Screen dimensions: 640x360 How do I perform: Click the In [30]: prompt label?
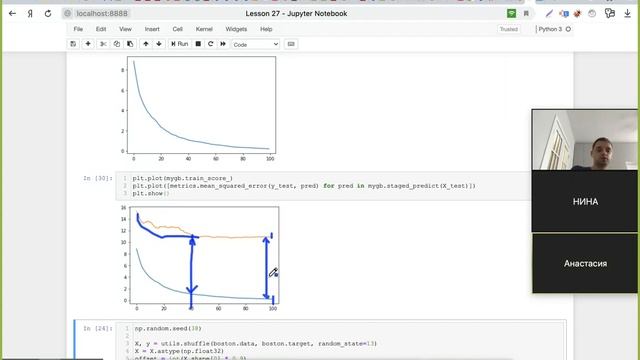pos(98,178)
